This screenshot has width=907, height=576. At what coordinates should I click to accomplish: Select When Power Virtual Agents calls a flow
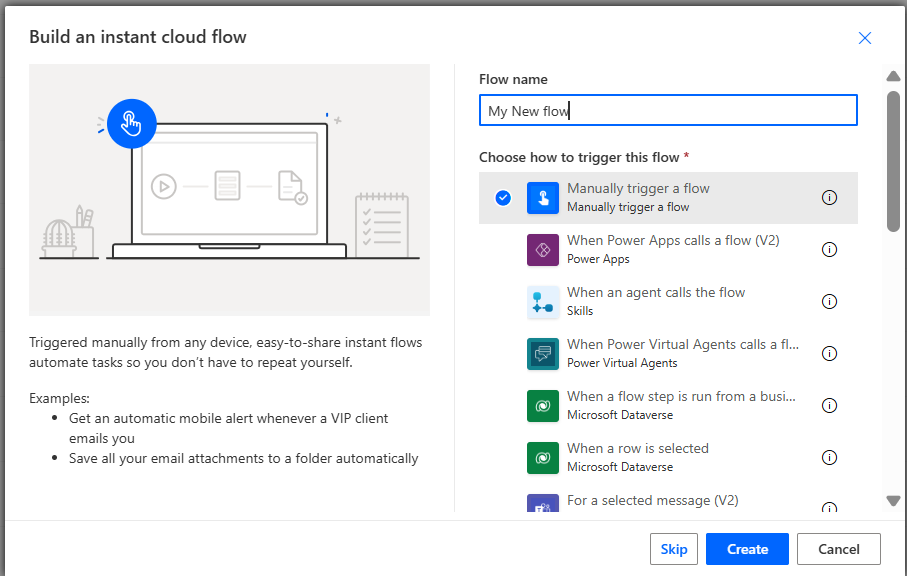tap(668, 354)
